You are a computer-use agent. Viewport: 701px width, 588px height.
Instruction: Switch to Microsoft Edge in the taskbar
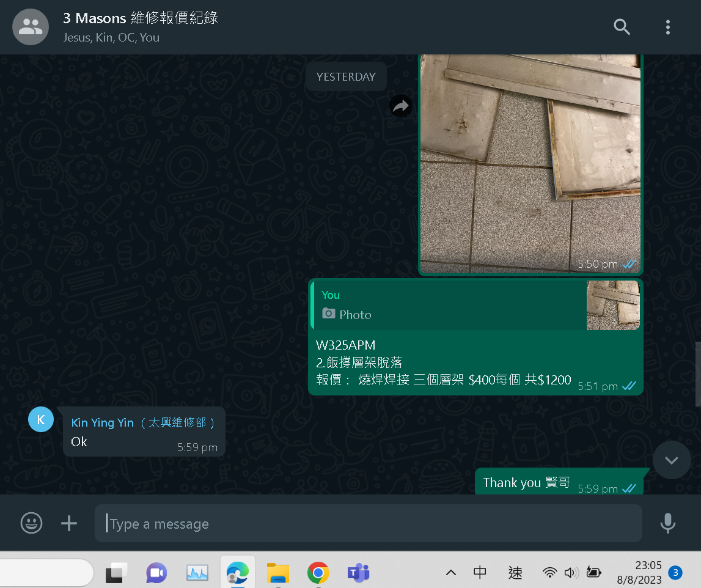tap(237, 572)
